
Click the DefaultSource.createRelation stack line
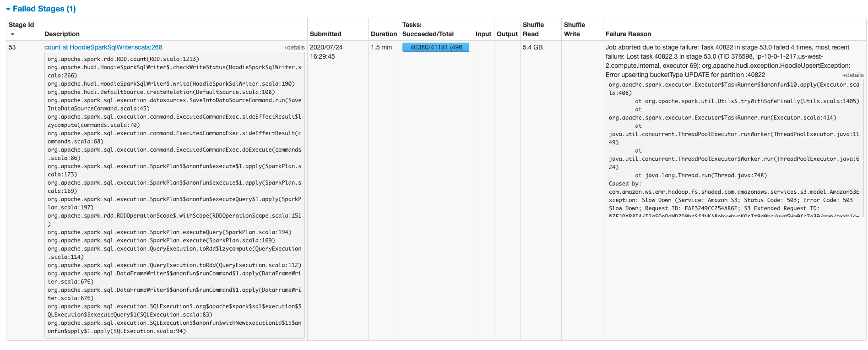(161, 92)
